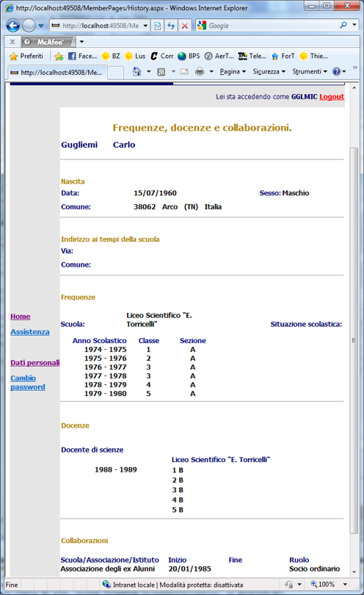Click the Refresh page icon

(171, 26)
